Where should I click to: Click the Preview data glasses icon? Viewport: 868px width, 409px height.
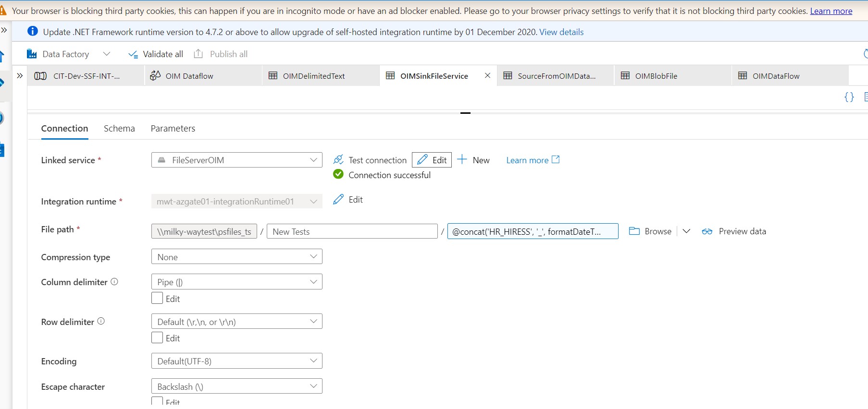pos(707,231)
